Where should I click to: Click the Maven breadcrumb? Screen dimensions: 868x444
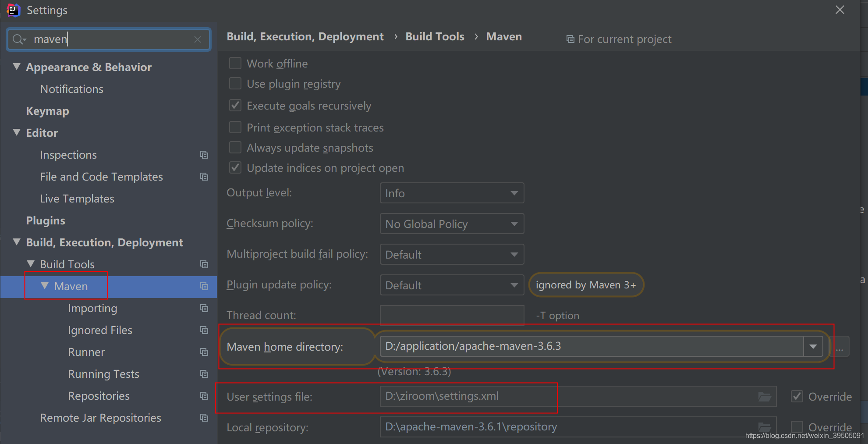504,37
